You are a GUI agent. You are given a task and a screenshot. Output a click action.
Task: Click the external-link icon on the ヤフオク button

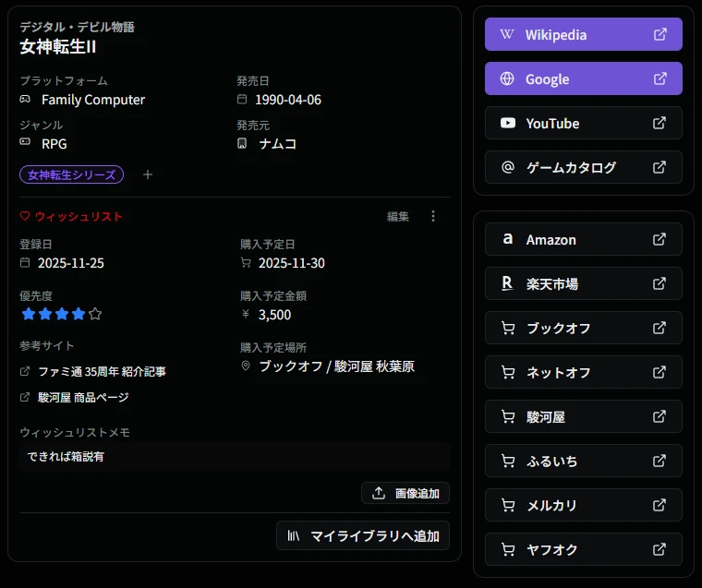coord(660,549)
